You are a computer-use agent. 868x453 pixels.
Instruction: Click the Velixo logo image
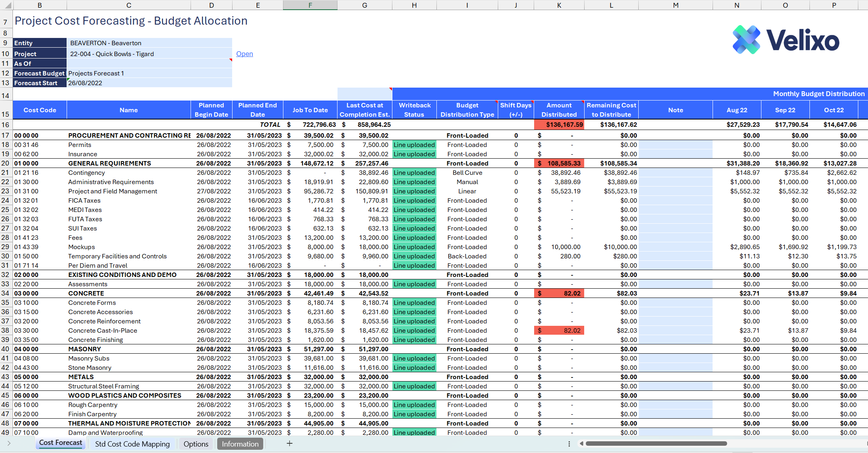pos(786,40)
